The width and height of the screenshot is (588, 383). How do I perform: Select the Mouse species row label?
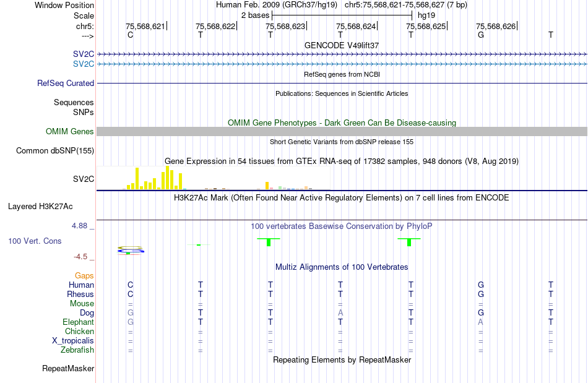coord(82,304)
